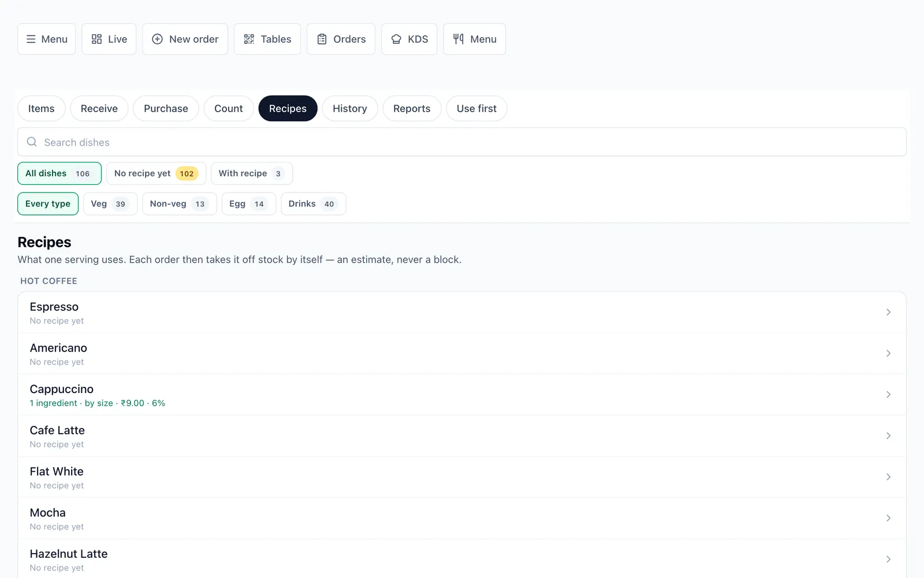The image size is (924, 578).
Task: Click the Orders clipboard icon
Action: 322,39
